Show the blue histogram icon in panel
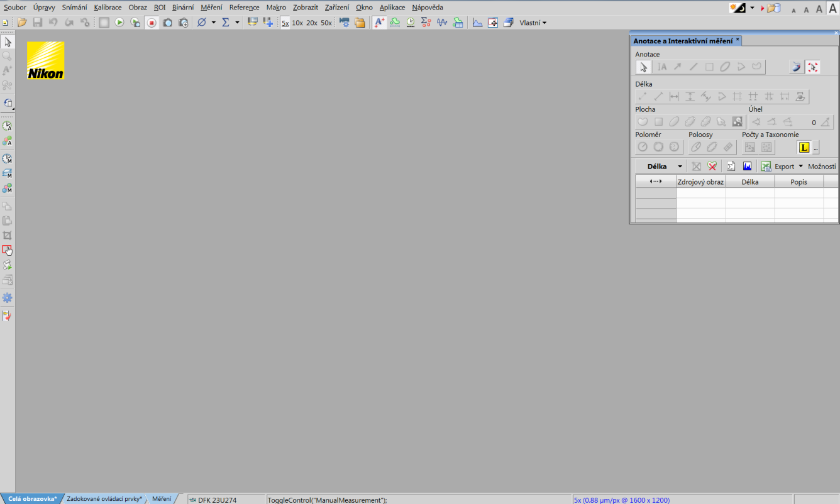This screenshot has height=504, width=840. click(747, 167)
